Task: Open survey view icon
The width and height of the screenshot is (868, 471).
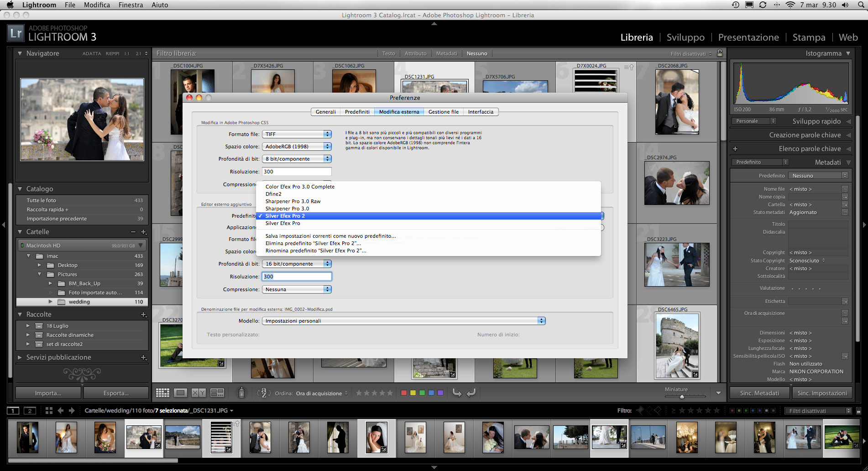Action: [217, 393]
